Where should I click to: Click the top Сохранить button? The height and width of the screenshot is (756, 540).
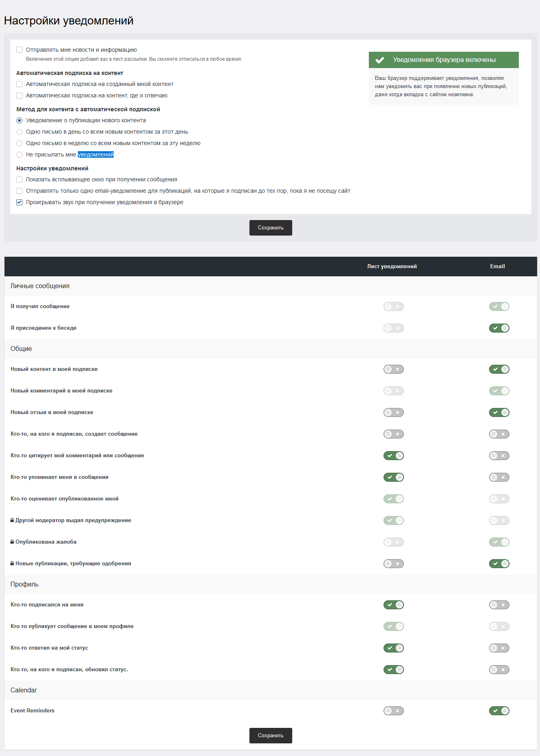[271, 228]
